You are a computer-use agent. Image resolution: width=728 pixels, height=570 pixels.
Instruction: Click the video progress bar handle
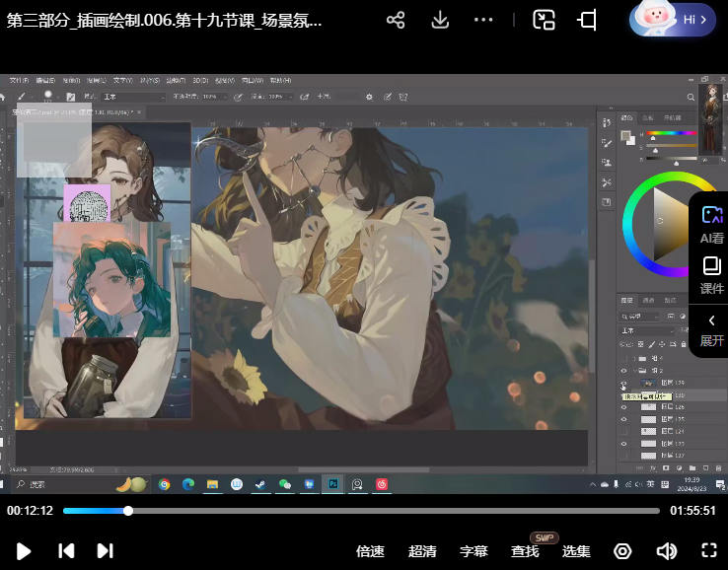point(128,511)
